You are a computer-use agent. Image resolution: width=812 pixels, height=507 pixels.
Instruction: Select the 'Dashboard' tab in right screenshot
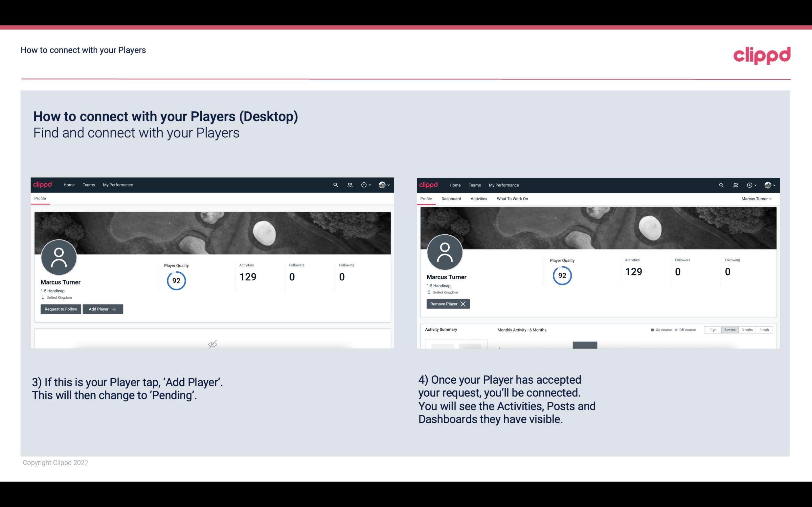pyautogui.click(x=452, y=199)
